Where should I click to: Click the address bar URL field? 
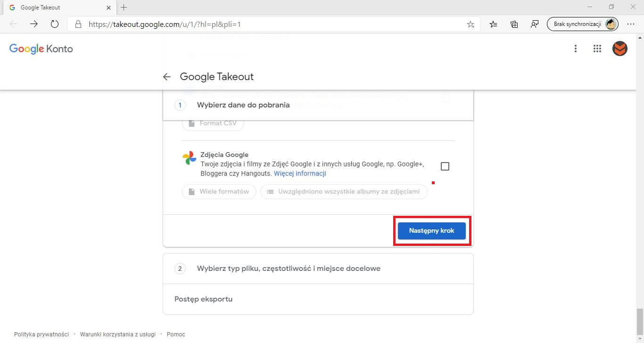[x=273, y=24]
